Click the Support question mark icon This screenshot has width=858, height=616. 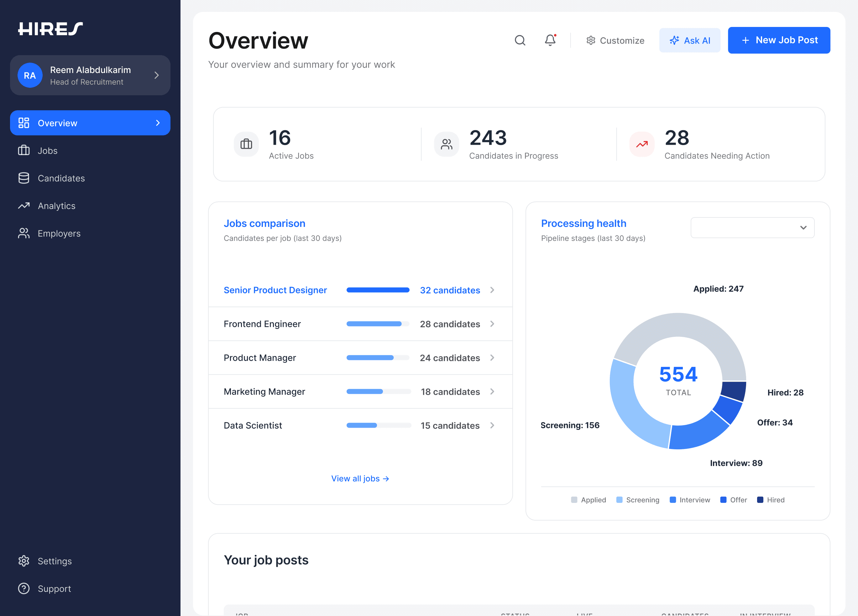[24, 588]
